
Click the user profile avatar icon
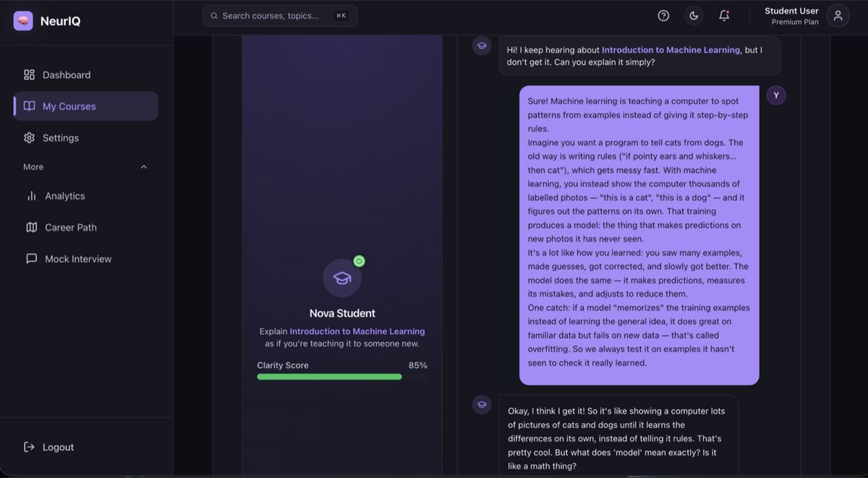[x=838, y=16]
